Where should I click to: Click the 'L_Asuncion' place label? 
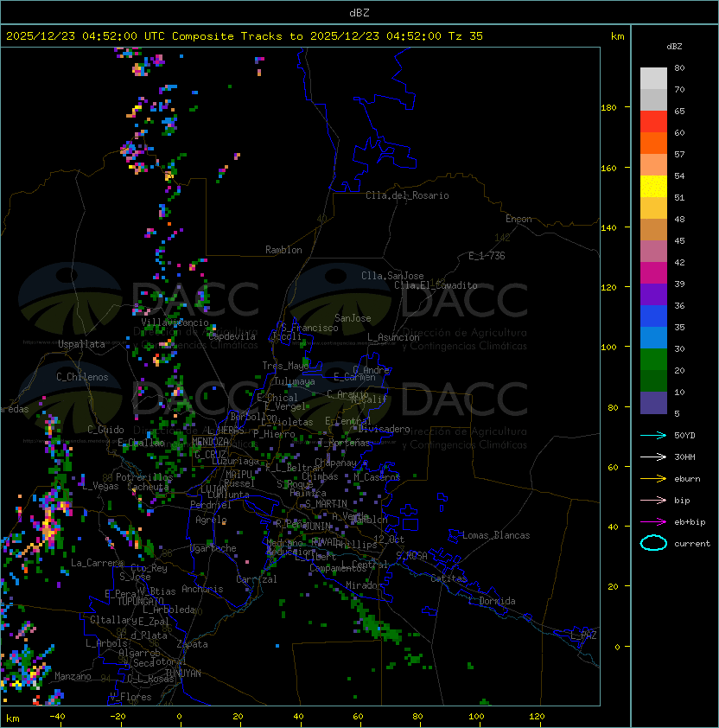(x=393, y=337)
